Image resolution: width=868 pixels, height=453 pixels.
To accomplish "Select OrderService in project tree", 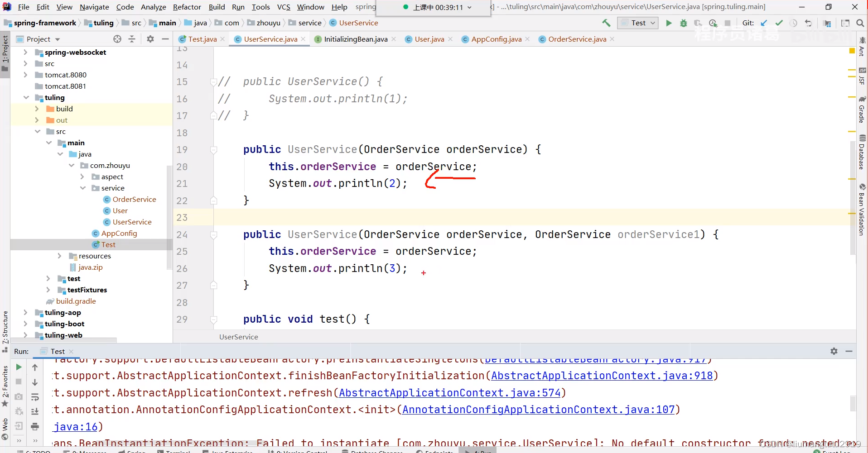I will tap(134, 200).
